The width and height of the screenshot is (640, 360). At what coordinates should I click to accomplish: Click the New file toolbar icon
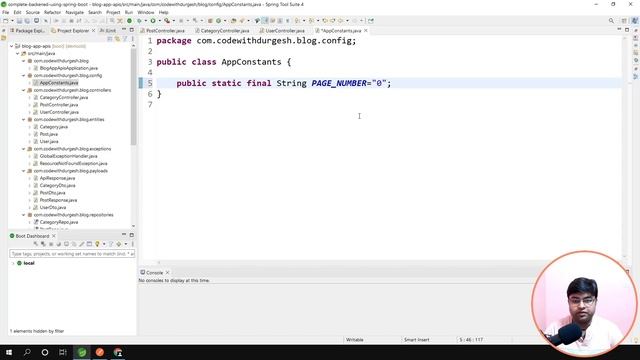[x=5, y=21]
